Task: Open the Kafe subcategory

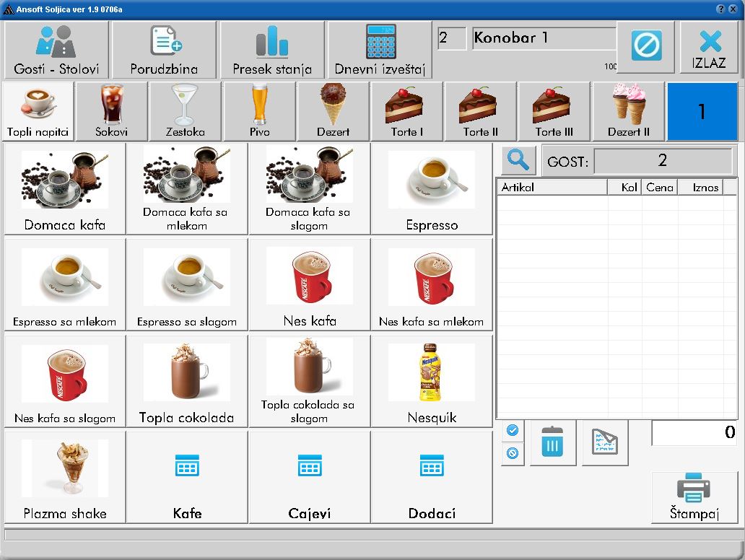Action: coord(187,477)
